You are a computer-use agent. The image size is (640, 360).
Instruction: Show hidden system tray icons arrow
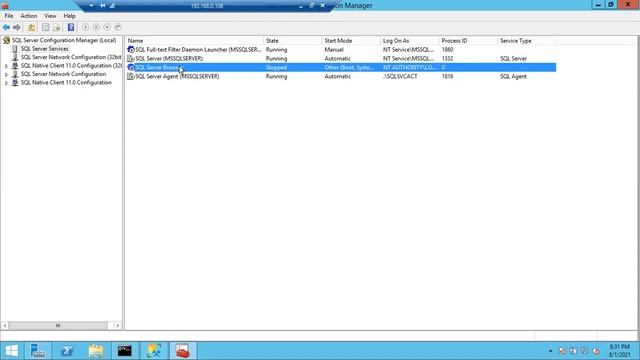[551, 351]
